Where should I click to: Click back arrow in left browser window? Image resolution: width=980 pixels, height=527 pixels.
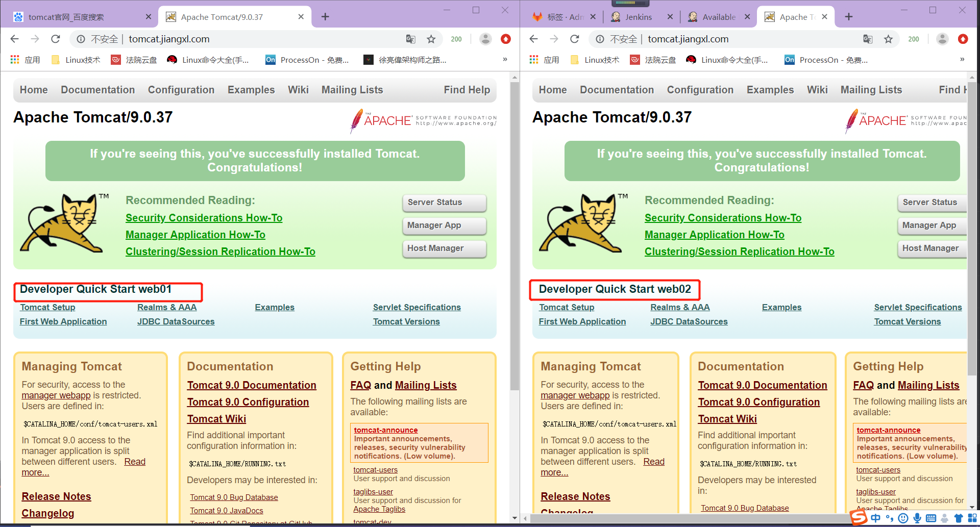[x=14, y=39]
